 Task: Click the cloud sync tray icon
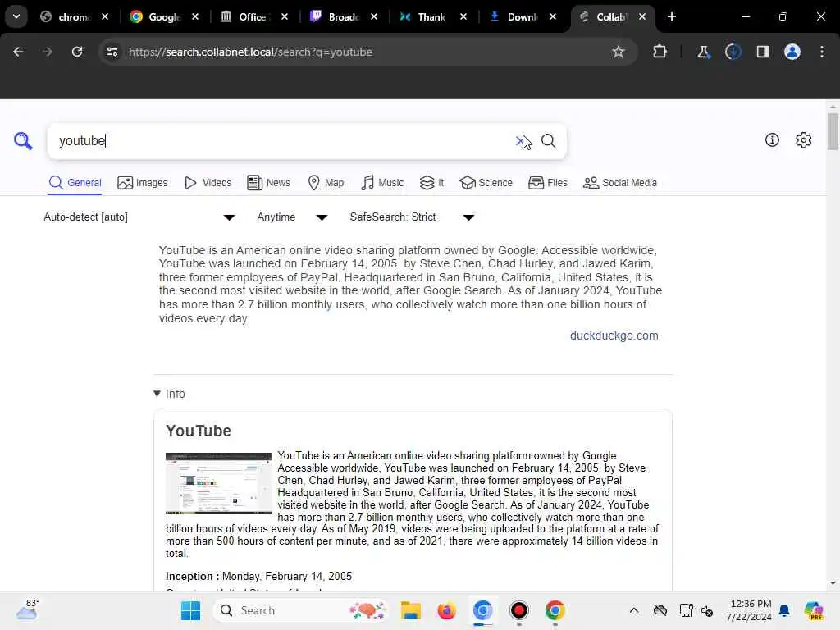(x=660, y=610)
